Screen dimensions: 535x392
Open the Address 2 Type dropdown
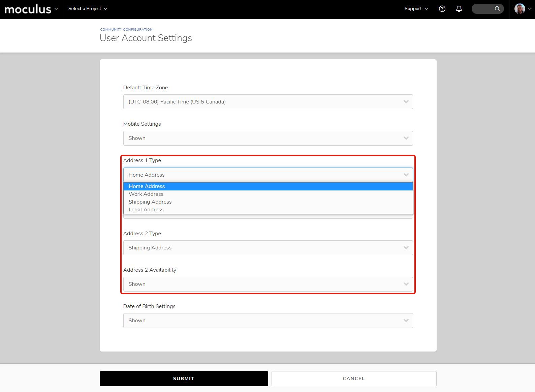click(268, 248)
